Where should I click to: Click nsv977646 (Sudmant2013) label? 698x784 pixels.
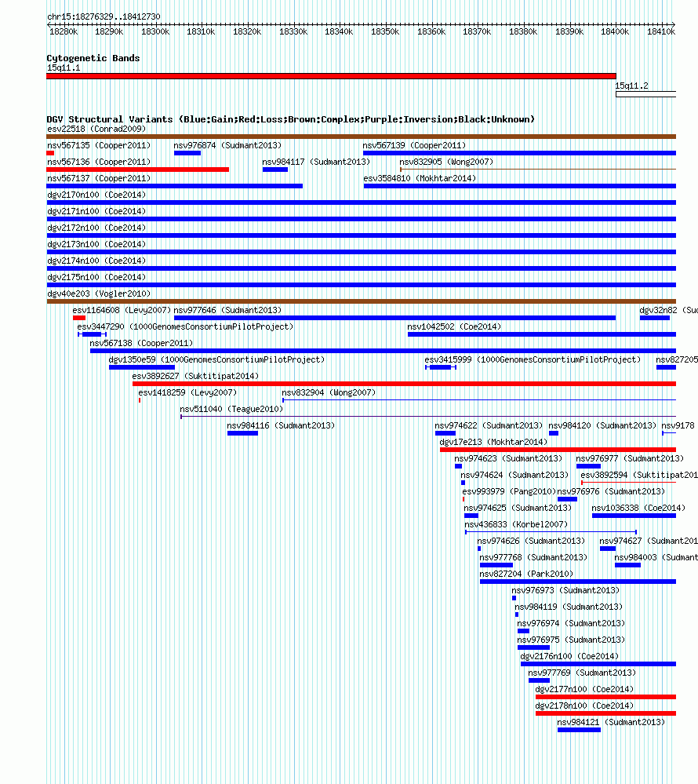tap(227, 311)
